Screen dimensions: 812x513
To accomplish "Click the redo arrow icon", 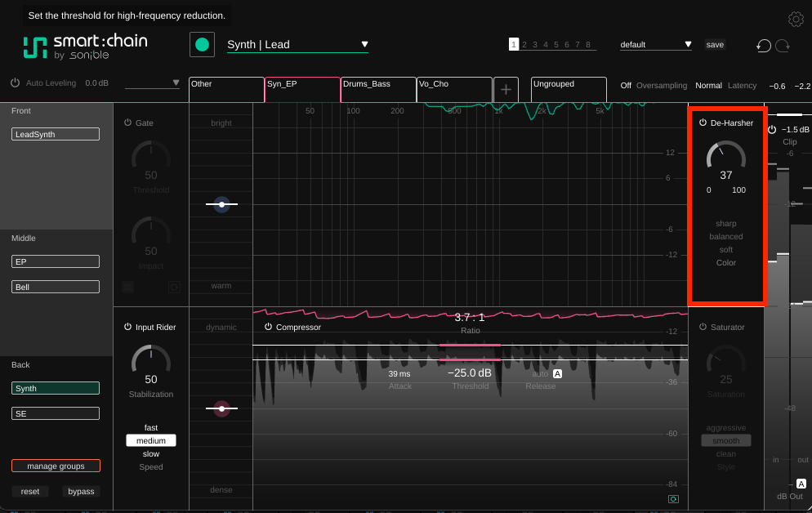I will click(x=783, y=46).
